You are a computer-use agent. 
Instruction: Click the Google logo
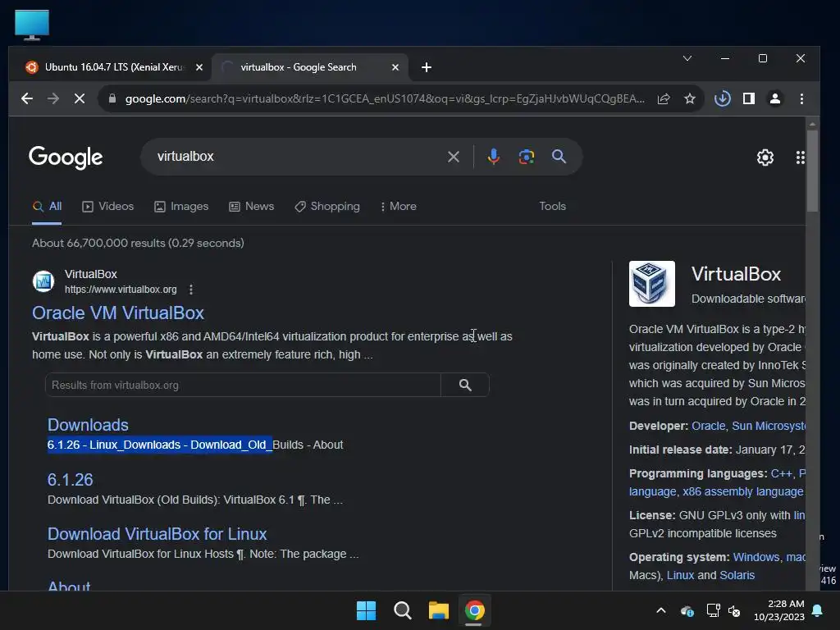point(66,157)
